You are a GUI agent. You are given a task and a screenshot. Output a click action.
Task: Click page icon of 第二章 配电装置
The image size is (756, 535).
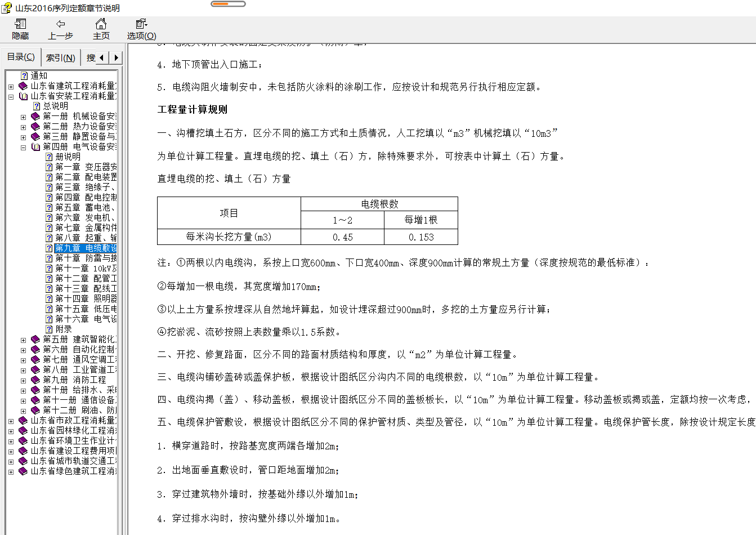49,177
